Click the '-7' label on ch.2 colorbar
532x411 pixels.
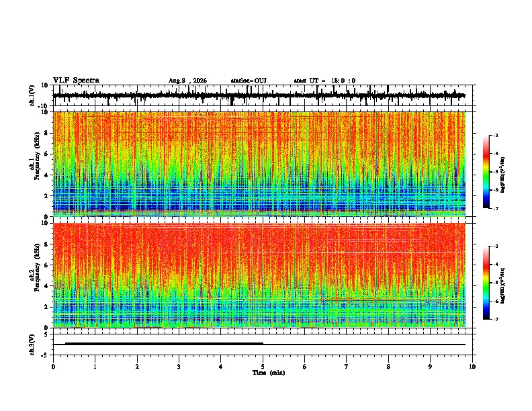pyautogui.click(x=495, y=320)
